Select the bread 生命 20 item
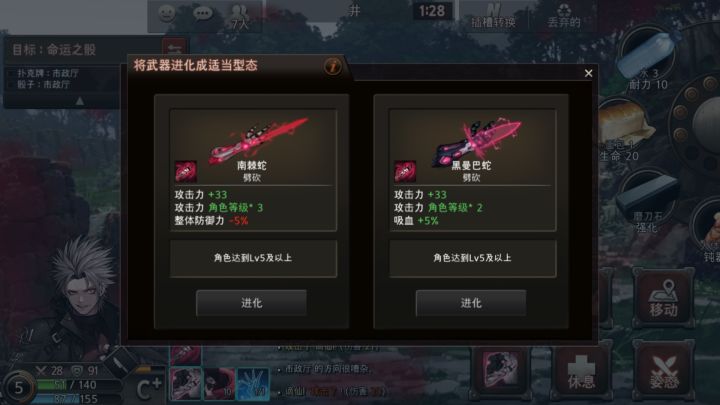This screenshot has height=405, width=720. 625,130
